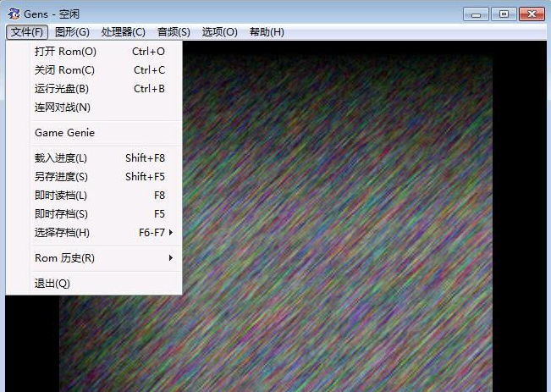This screenshot has height=392, width=551.
Task: Minimize the Gens window
Action: click(x=476, y=14)
